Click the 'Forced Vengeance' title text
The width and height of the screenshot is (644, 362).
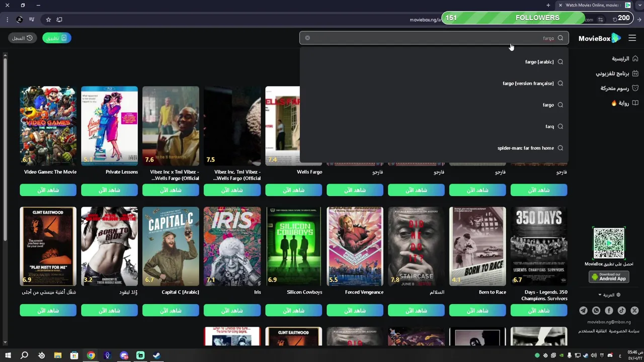point(364,292)
